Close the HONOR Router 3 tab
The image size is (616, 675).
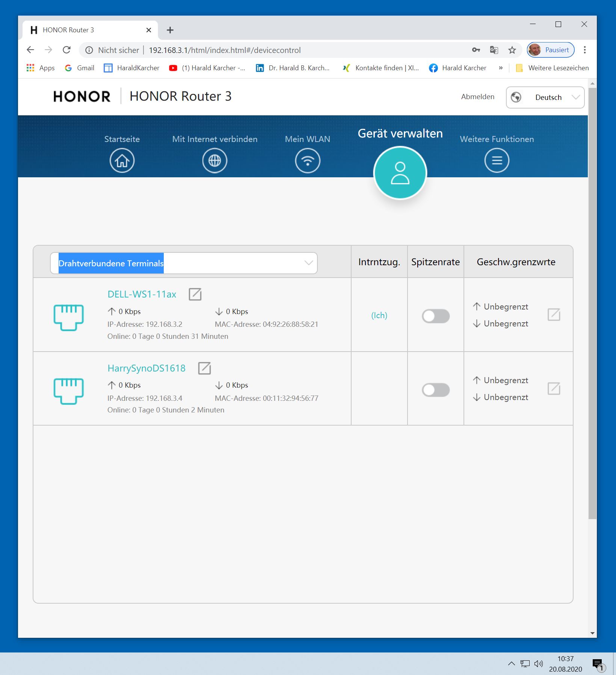(x=149, y=30)
